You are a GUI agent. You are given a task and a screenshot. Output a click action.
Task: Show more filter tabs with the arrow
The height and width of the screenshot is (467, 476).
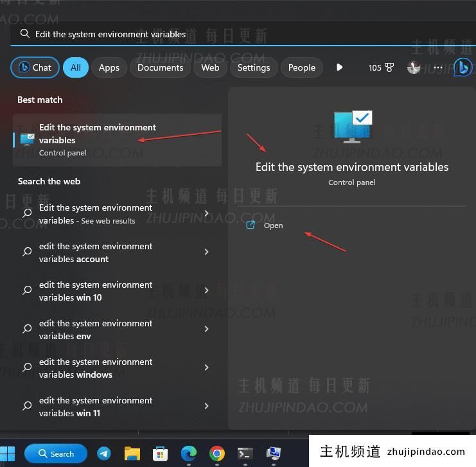click(339, 67)
